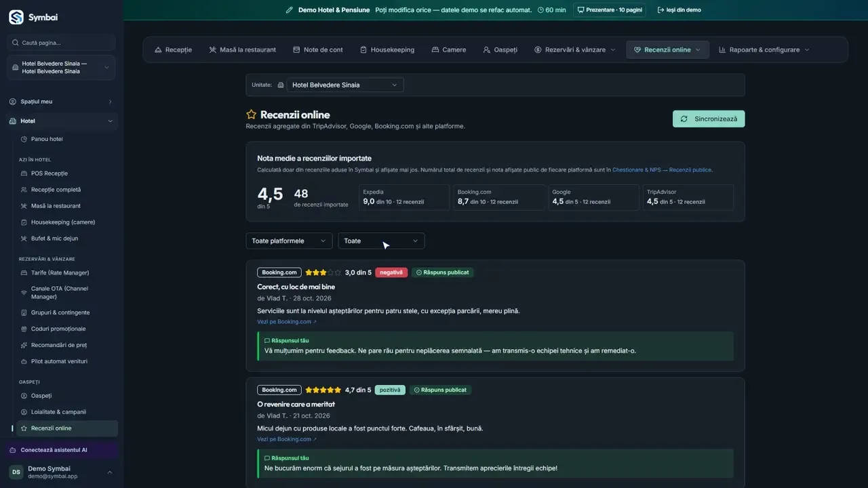Image resolution: width=868 pixels, height=488 pixels.
Task: Focus the Caută pagina search field
Action: [x=62, y=43]
